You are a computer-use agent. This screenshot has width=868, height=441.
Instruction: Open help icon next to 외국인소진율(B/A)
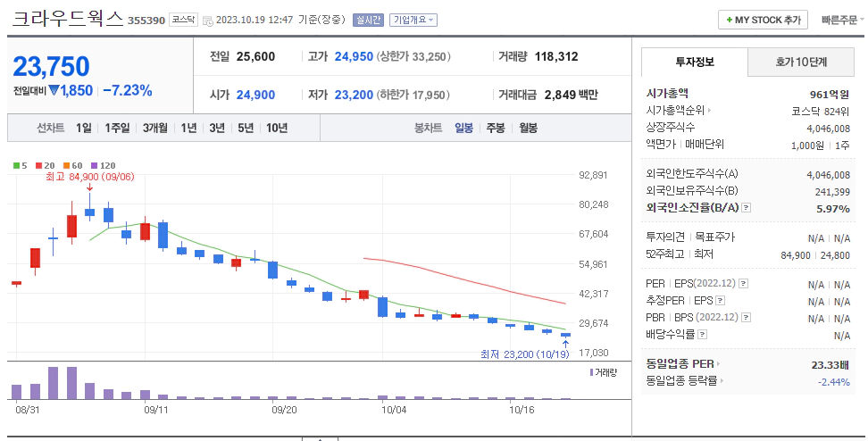747,208
